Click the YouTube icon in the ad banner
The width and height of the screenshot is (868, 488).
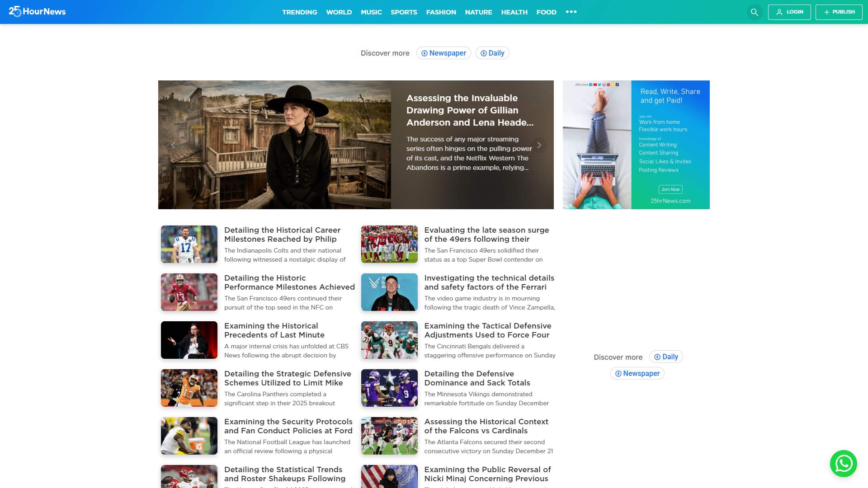(595, 85)
